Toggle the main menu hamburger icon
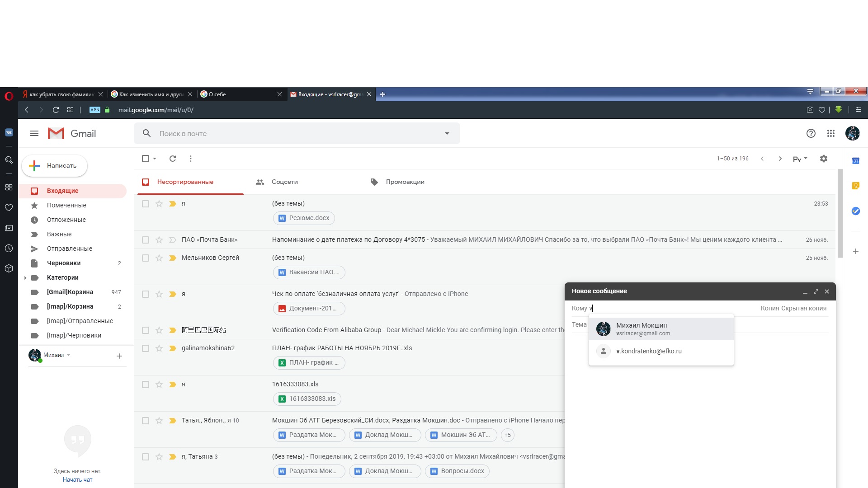 click(x=34, y=133)
